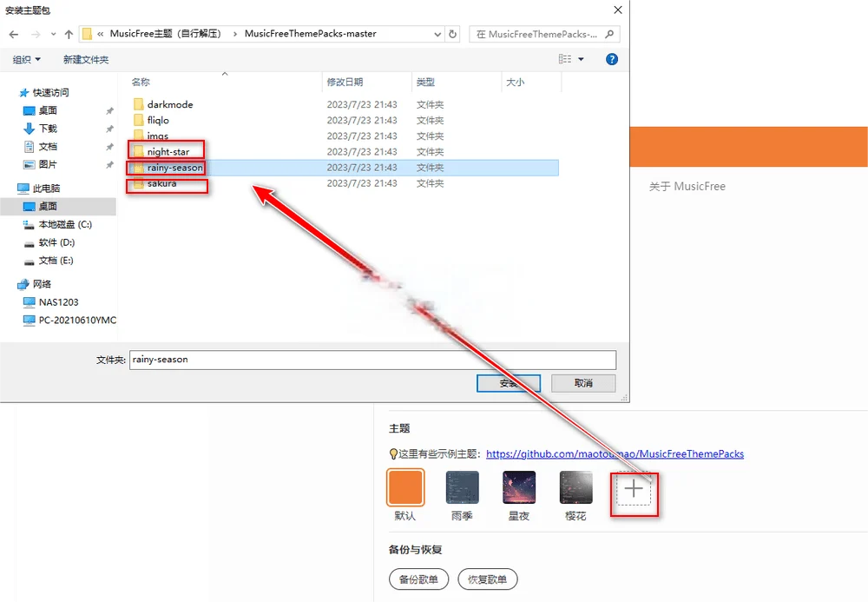Open the address bar history dropdown
Viewport: 868px width, 602px height.
coord(438,35)
